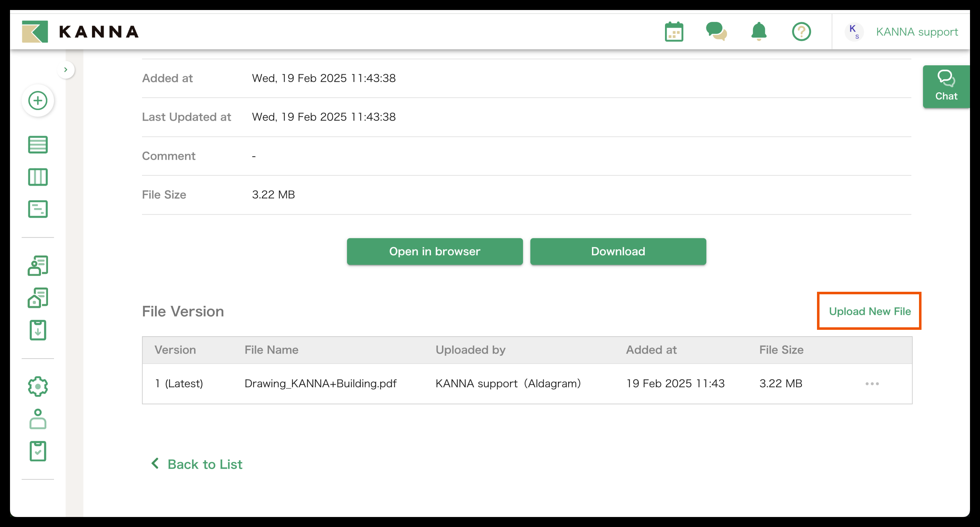
Task: Open the floating Chat widget
Action: coord(946,86)
